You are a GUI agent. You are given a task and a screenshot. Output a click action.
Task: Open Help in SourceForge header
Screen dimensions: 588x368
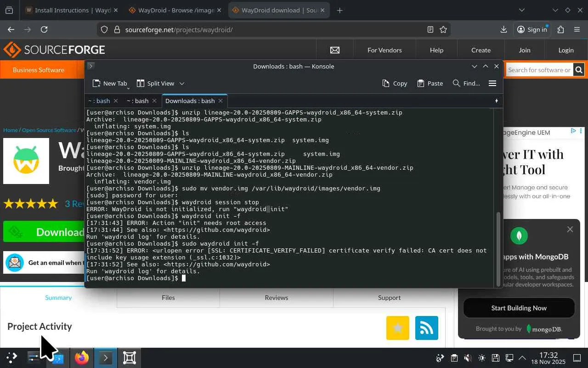436,50
